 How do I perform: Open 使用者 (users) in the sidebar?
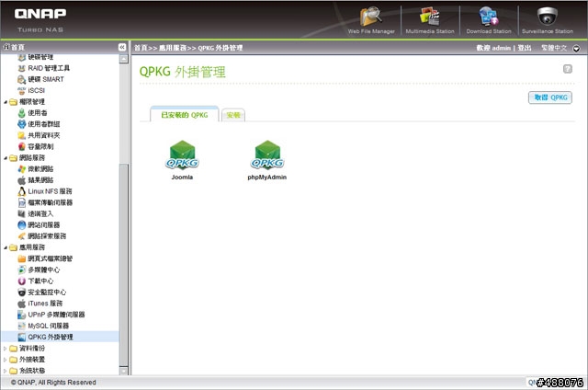click(38, 112)
